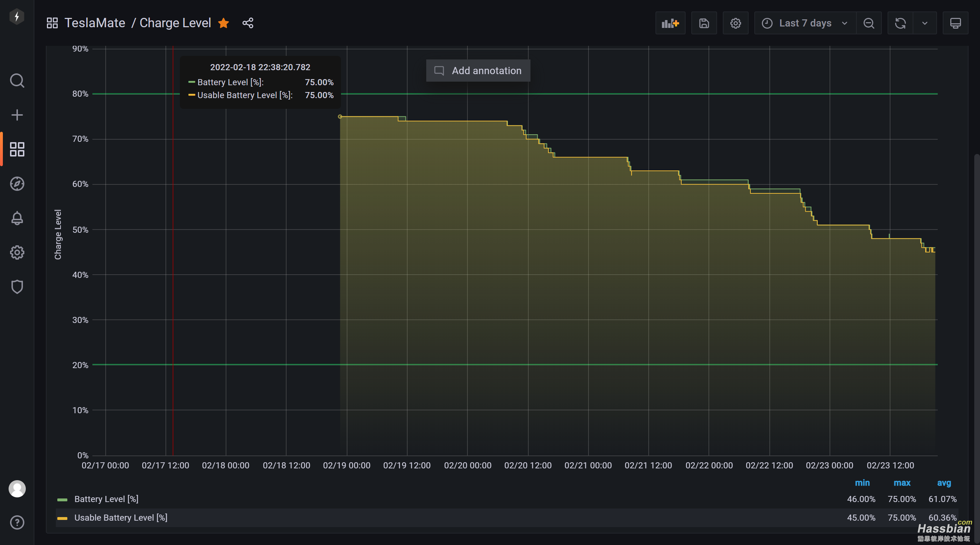This screenshot has width=980, height=545.
Task: Click the 61.07% avg value
Action: click(x=942, y=499)
